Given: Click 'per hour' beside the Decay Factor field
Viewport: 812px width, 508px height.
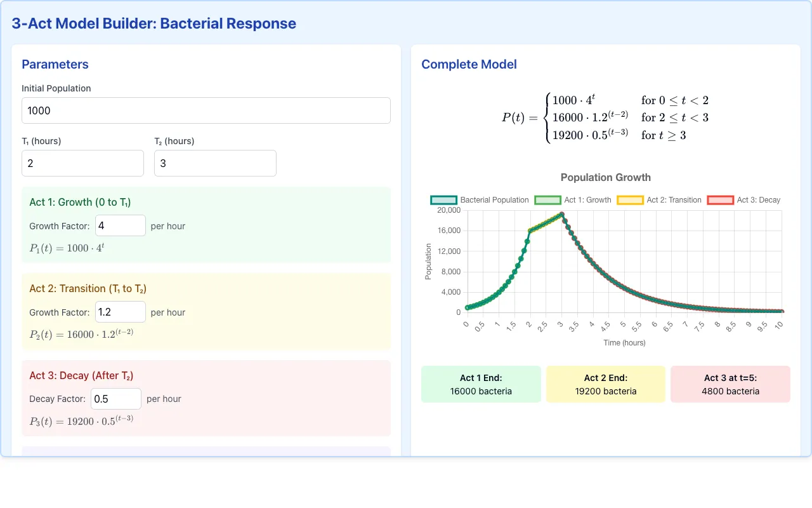Looking at the screenshot, I should [164, 399].
